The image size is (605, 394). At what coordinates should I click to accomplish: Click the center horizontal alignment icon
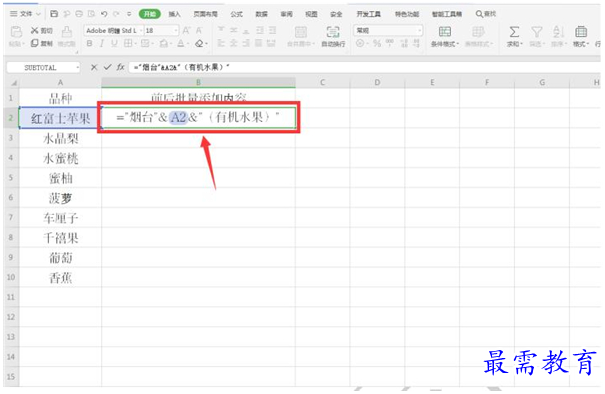(234, 43)
